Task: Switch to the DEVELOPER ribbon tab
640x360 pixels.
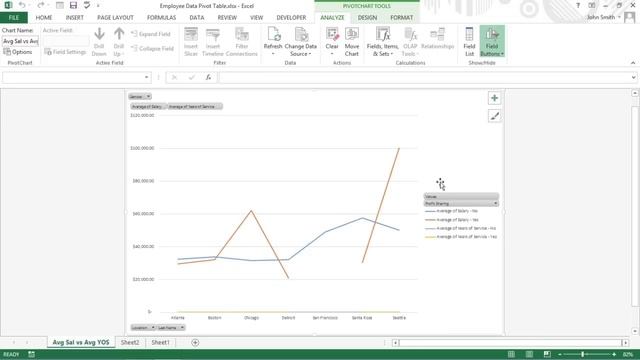Action: (291, 18)
